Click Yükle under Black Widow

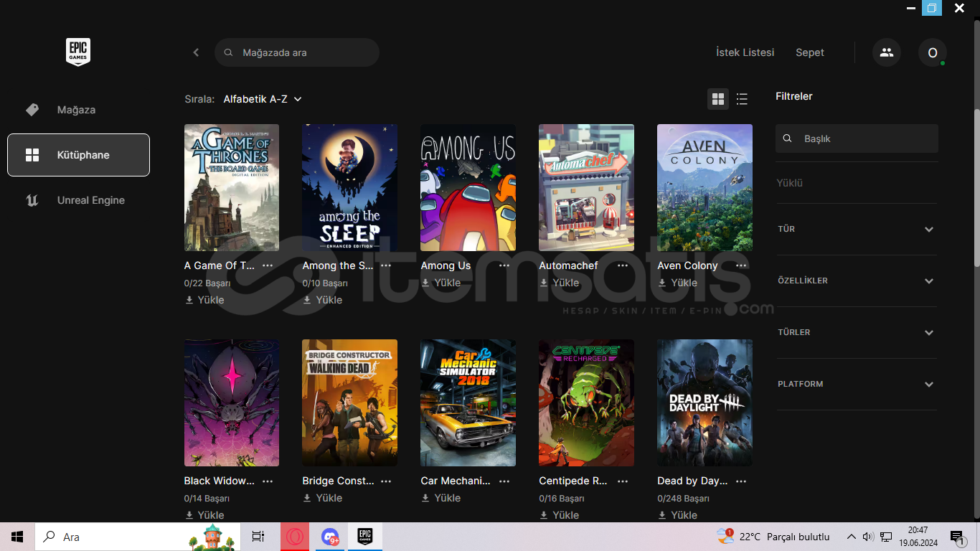click(x=204, y=515)
